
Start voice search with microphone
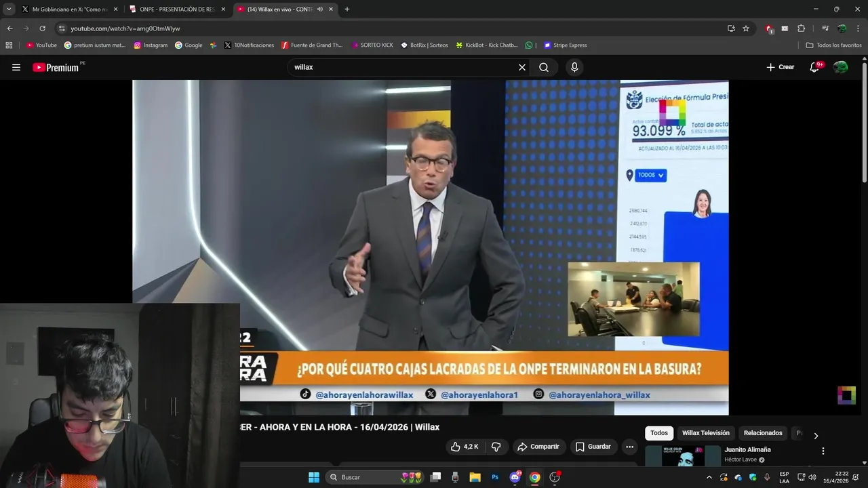(574, 67)
